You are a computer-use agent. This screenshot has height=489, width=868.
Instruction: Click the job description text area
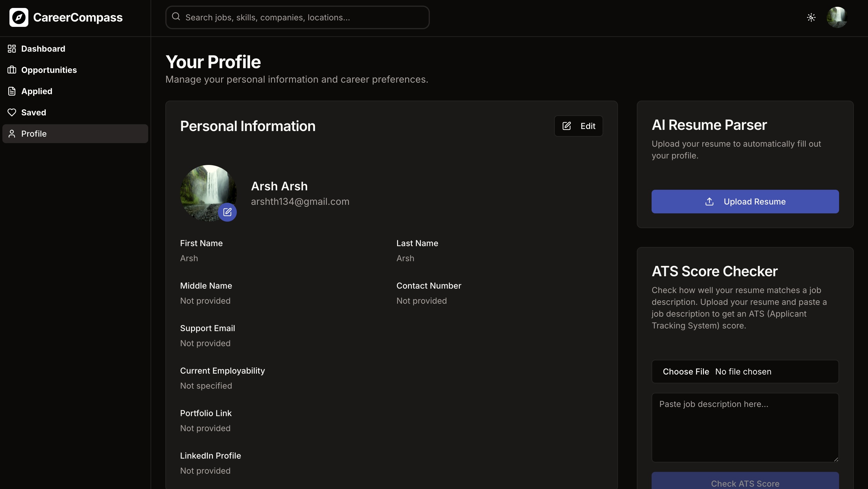[745, 428]
